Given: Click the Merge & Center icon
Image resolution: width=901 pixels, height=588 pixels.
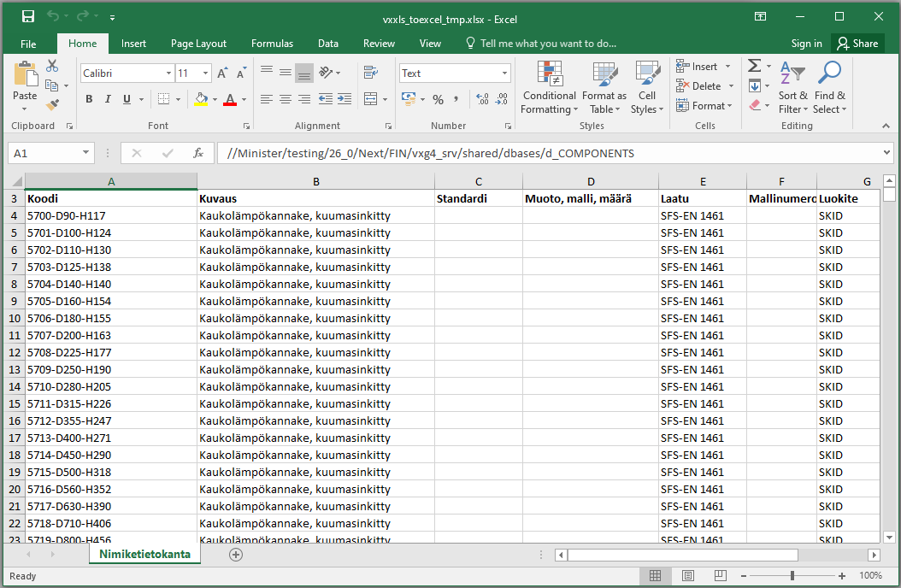Looking at the screenshot, I should [x=370, y=99].
